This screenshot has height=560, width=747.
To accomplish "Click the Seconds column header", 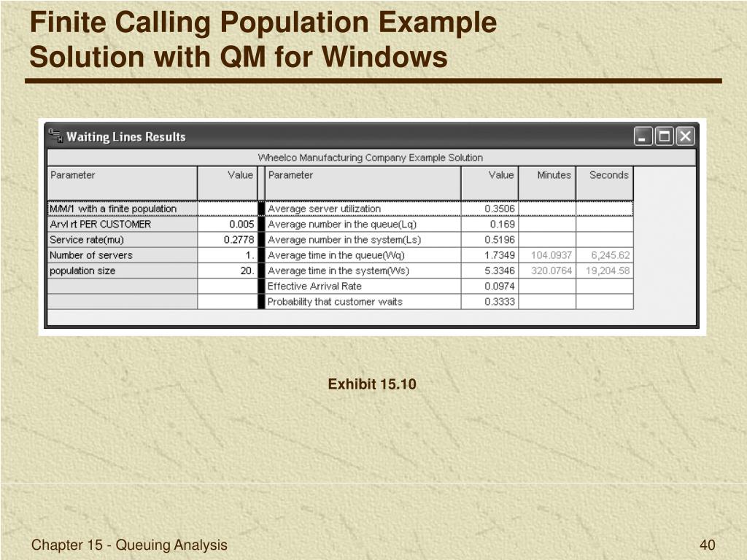I will [x=605, y=183].
